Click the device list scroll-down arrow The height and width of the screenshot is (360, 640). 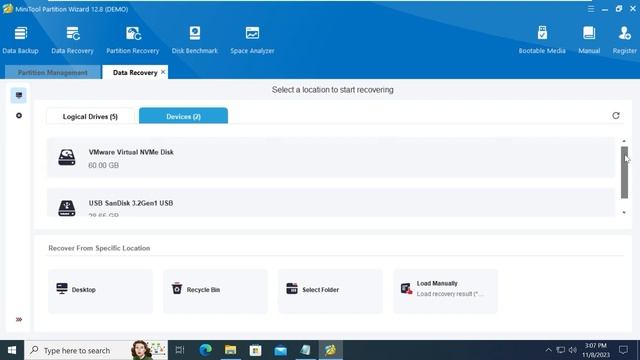(x=624, y=212)
